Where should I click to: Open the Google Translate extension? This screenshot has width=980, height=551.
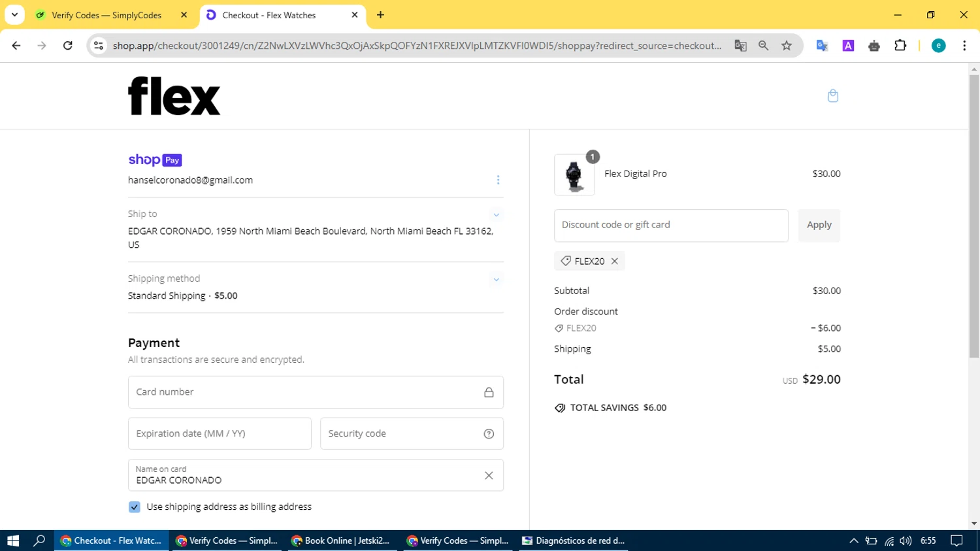coord(822,46)
